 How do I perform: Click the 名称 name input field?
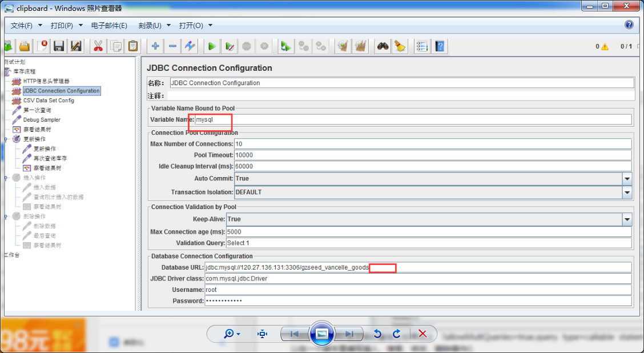[402, 83]
